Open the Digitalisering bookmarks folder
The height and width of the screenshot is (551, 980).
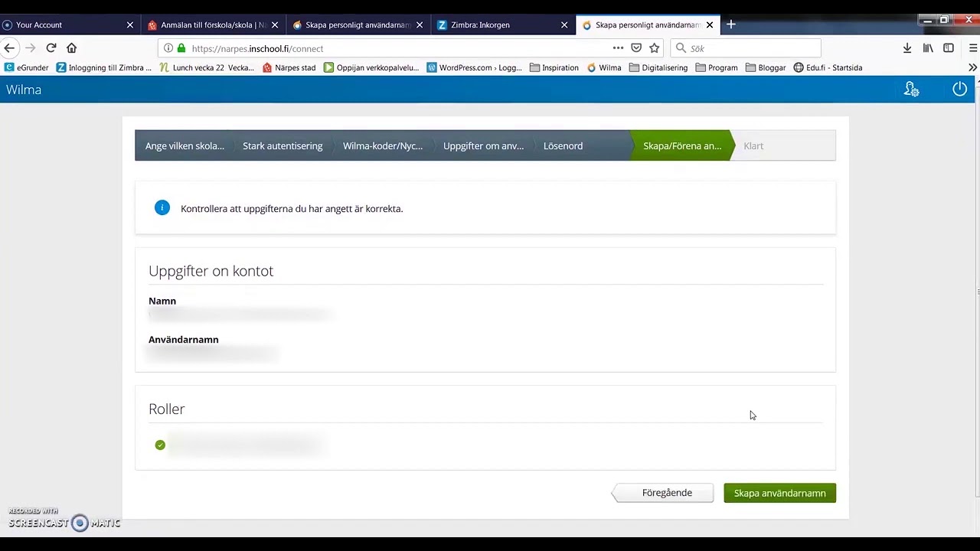[658, 67]
